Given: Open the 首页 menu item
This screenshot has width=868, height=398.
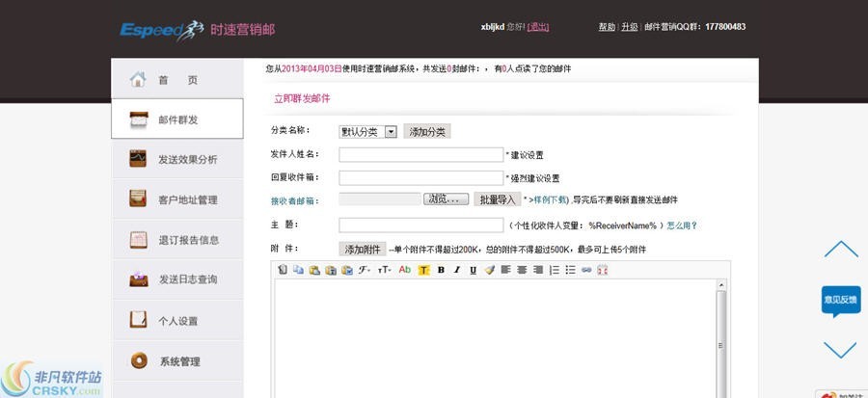Looking at the screenshot, I should point(177,79).
